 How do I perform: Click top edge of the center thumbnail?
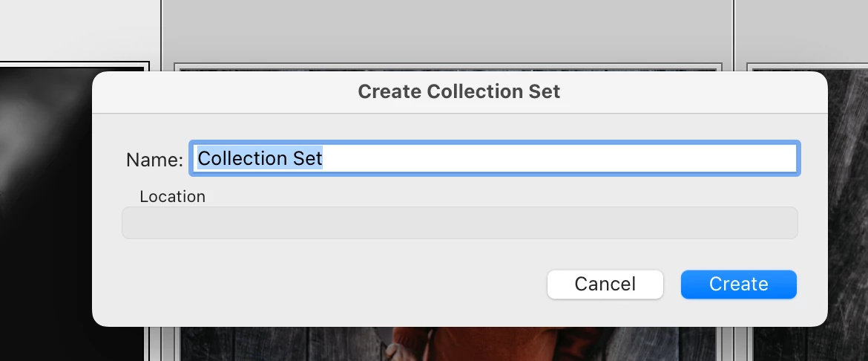(445, 68)
